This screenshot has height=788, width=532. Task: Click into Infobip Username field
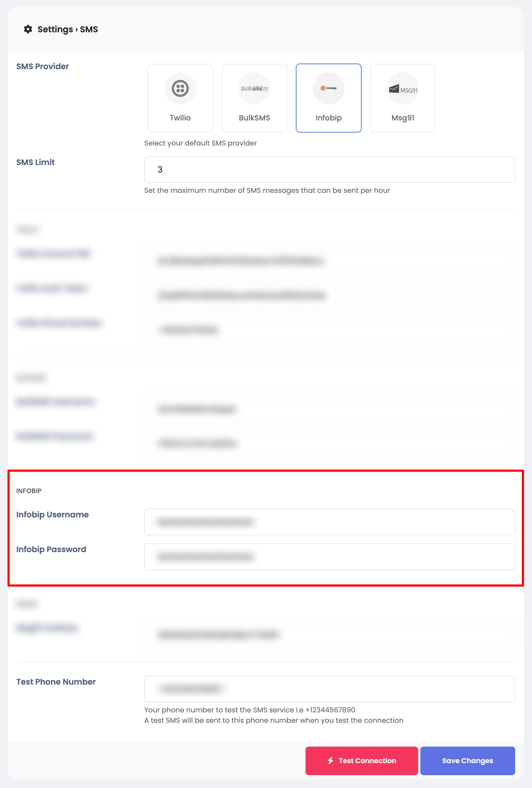click(x=330, y=522)
